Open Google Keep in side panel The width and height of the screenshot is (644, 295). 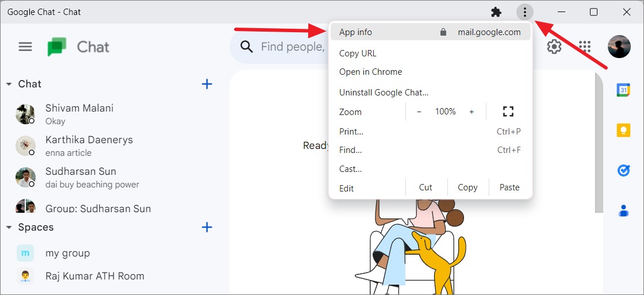tap(623, 130)
